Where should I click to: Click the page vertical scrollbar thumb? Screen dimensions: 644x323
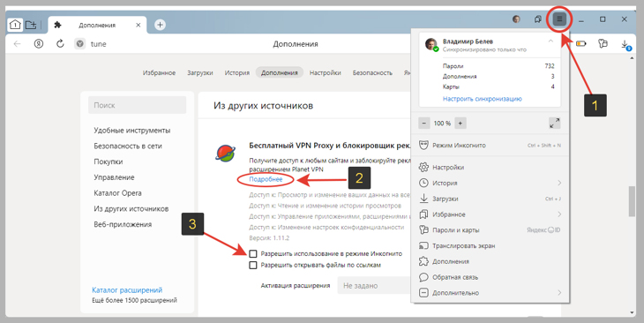pos(632,201)
